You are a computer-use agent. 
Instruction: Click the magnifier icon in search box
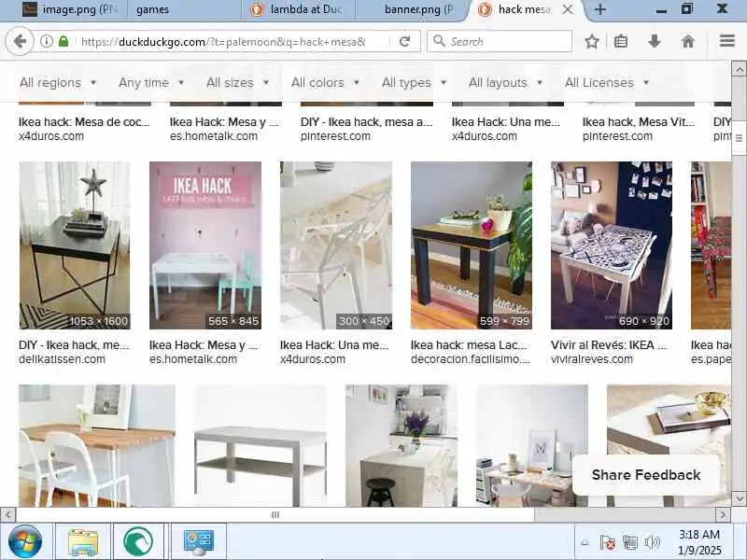point(439,41)
